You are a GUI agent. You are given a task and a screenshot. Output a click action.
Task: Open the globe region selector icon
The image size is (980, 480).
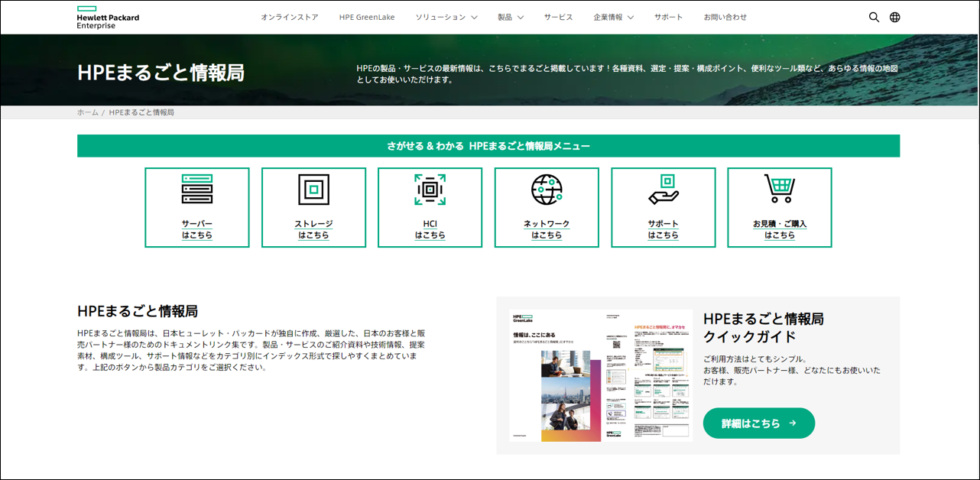coord(895,17)
